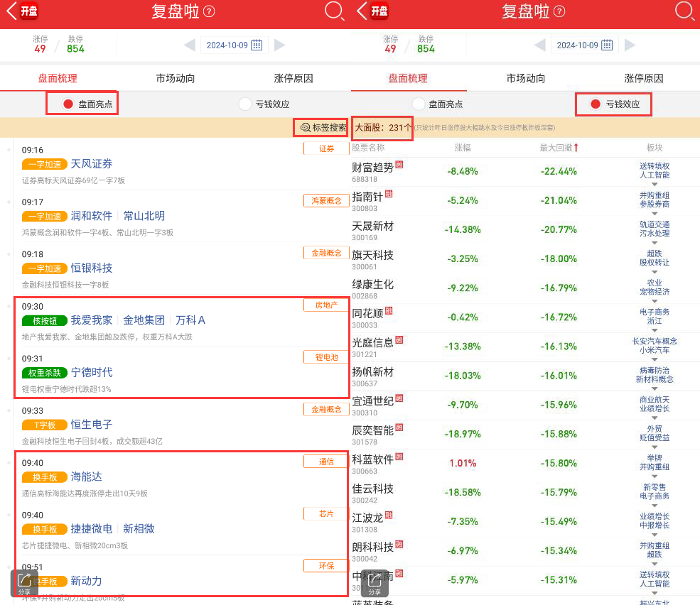Tap the 分享 share icon in left panel
The height and width of the screenshot is (605, 700).
pos(24,583)
